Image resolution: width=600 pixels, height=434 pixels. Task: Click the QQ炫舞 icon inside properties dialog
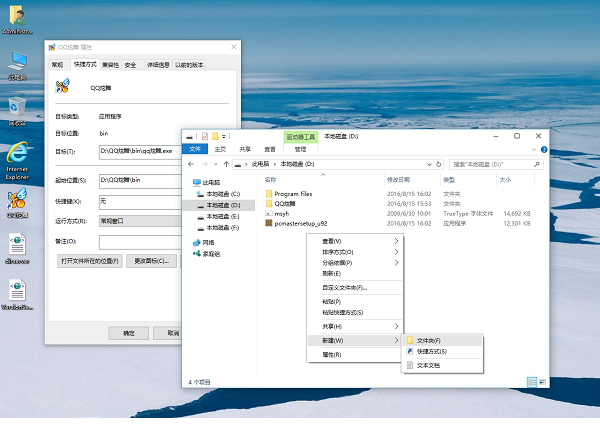[62, 86]
